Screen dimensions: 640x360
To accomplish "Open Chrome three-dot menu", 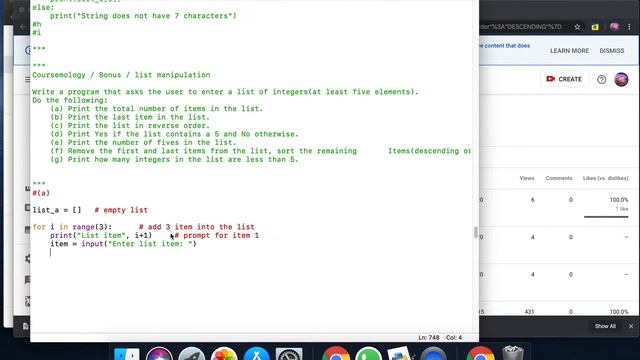I will click(629, 27).
